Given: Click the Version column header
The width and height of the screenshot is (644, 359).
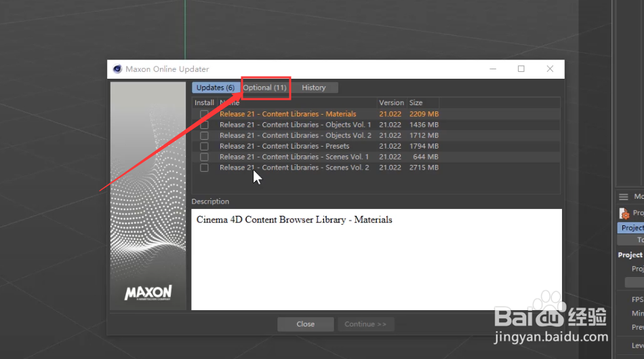Looking at the screenshot, I should tap(391, 102).
